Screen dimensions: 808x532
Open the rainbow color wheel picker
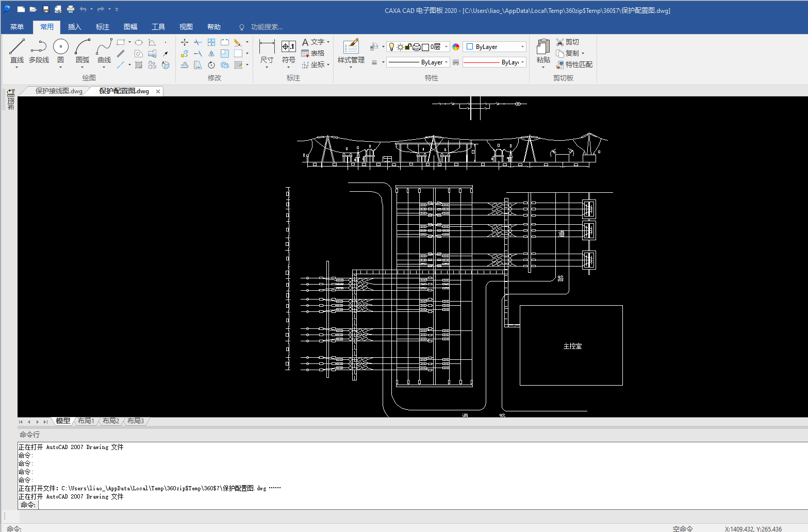point(456,47)
